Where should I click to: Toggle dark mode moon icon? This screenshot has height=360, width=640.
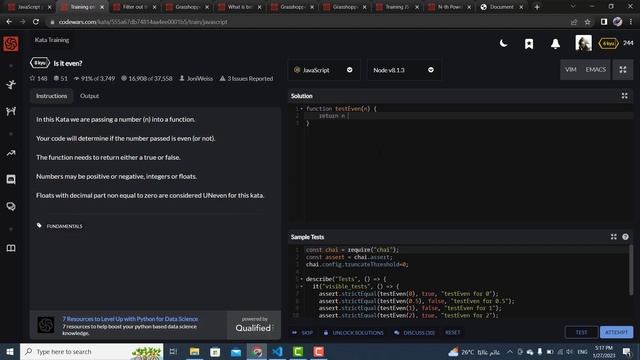click(503, 43)
